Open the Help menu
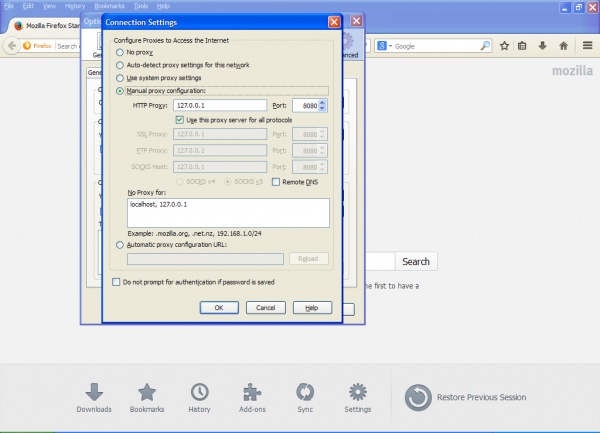 (163, 6)
